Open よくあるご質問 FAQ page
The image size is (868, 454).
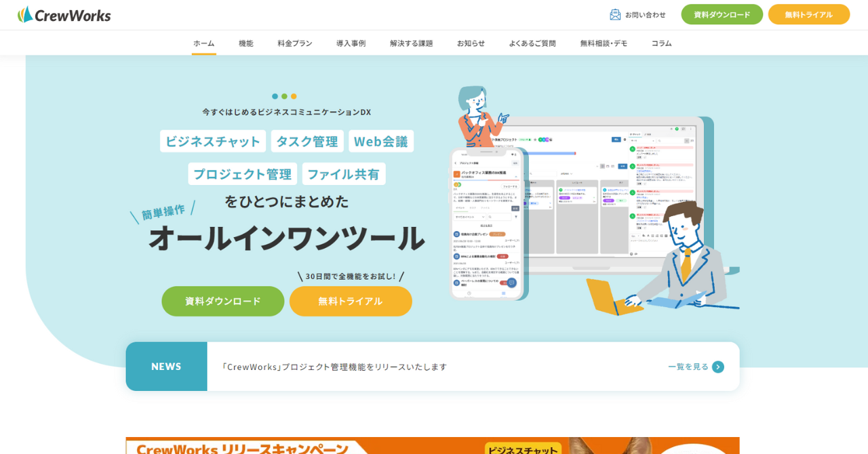point(532,43)
